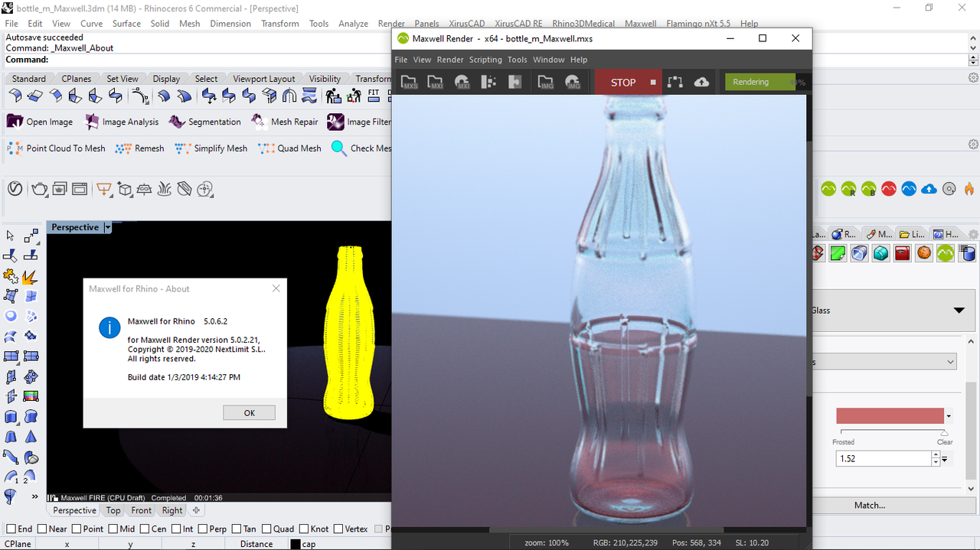Viewport: 980px width, 550px height.
Task: Click the IMG folder icon in Maxwell Render
Action: coord(546,83)
